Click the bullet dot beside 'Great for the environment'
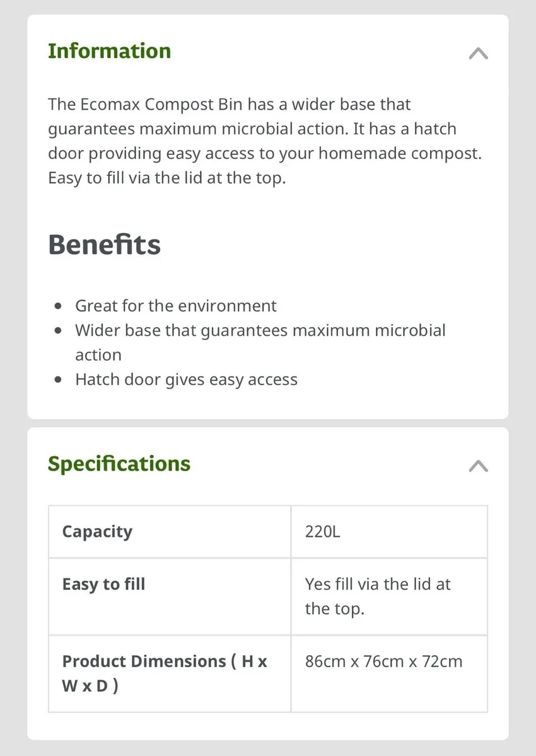536x756 pixels. [x=59, y=307]
